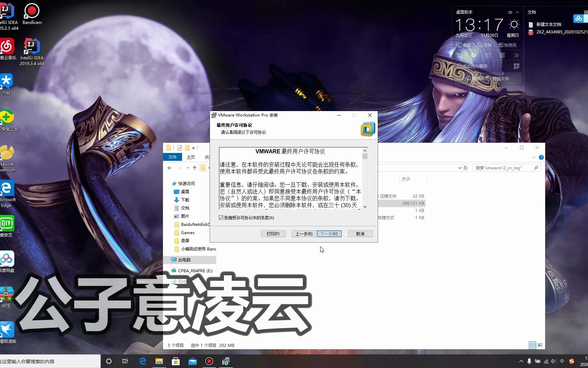
Task: Open the address bar history dropdown
Action: coord(459,168)
